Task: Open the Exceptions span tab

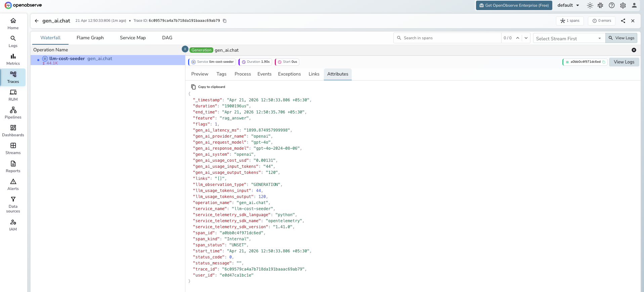Action: 289,74
